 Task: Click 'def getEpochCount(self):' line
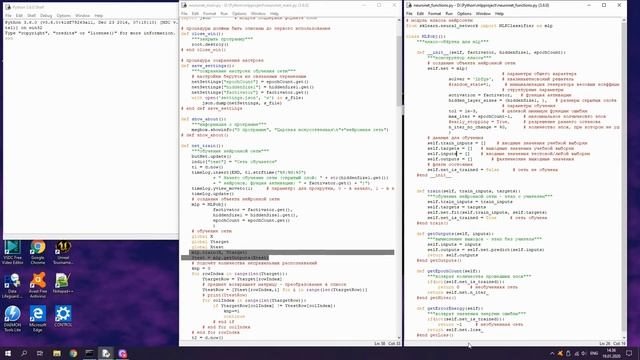tap(448, 271)
